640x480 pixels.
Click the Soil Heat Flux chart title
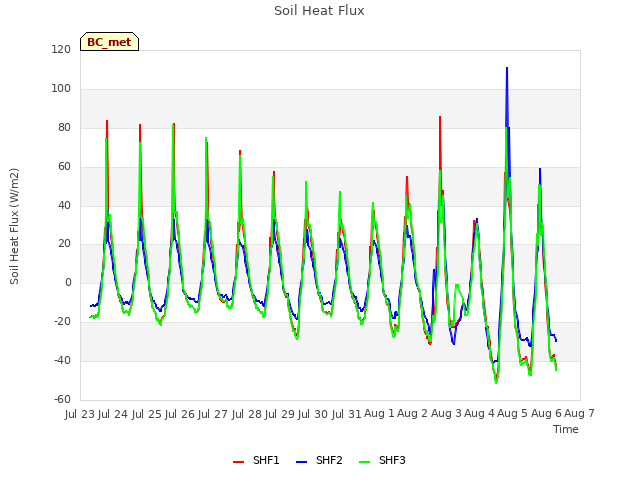[319, 11]
